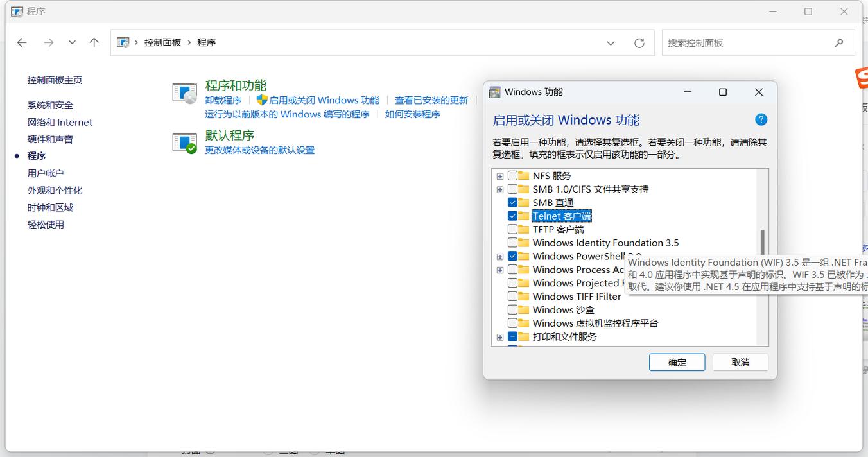This screenshot has width=868, height=457.
Task: Check the Windows 沙盒 checkbox
Action: pyautogui.click(x=512, y=309)
